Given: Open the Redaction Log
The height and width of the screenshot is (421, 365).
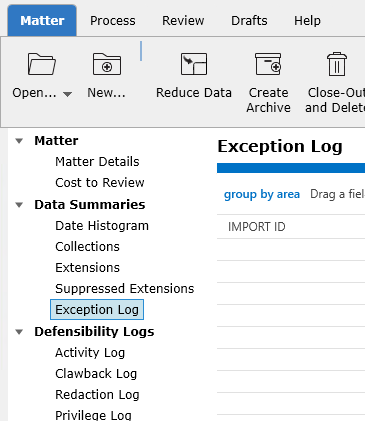Looking at the screenshot, I should point(97,395).
